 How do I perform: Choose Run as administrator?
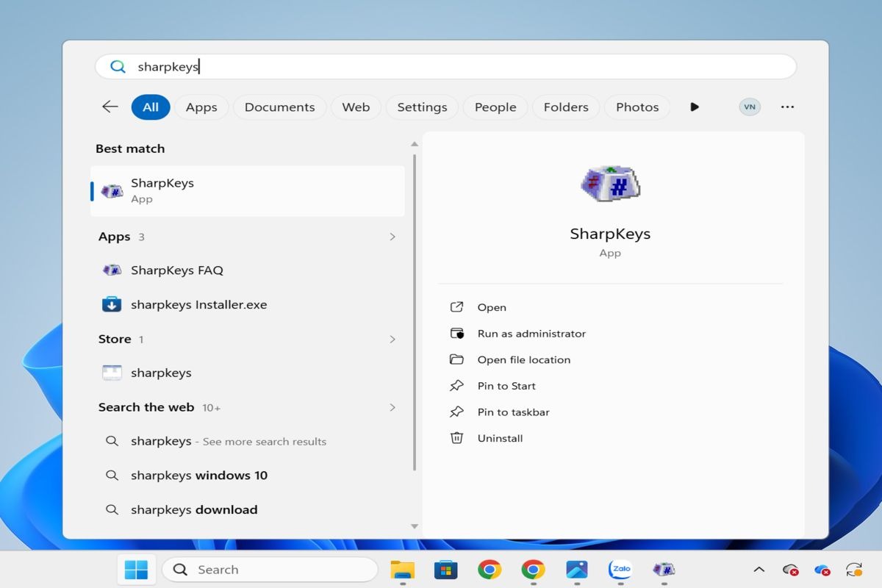pyautogui.click(x=531, y=334)
